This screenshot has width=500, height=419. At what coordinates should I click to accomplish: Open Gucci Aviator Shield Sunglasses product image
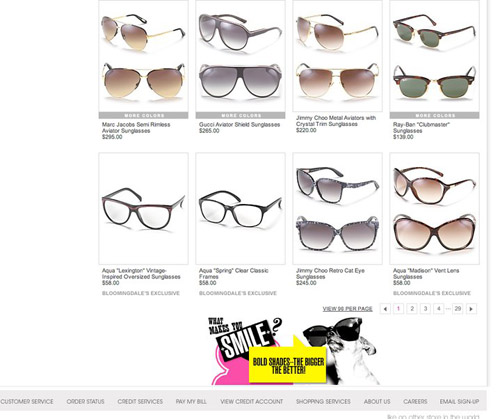240,56
